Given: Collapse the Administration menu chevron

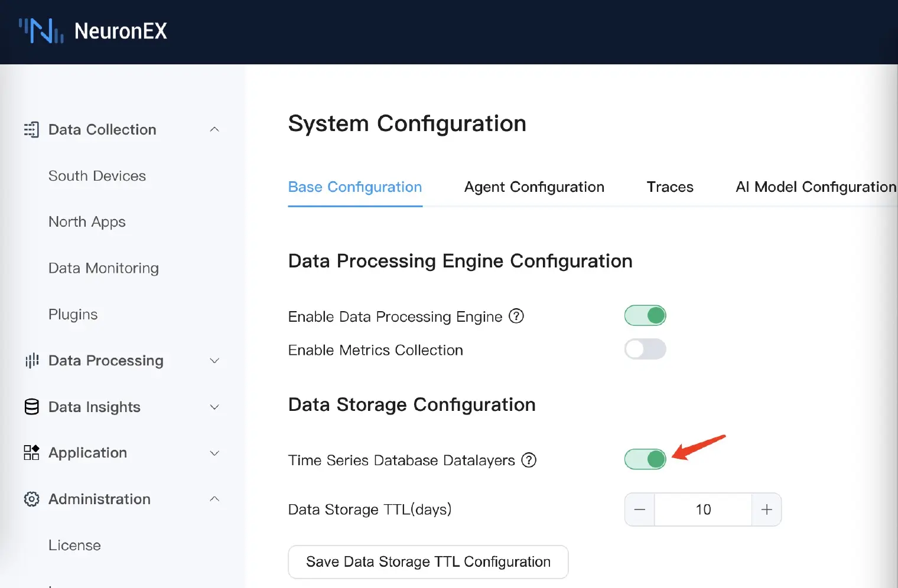Looking at the screenshot, I should click(x=214, y=499).
